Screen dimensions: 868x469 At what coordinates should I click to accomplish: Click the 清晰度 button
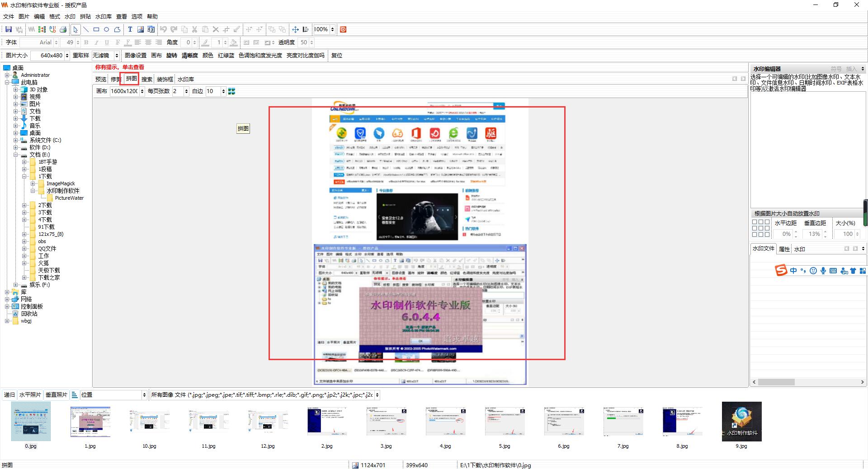(190, 56)
